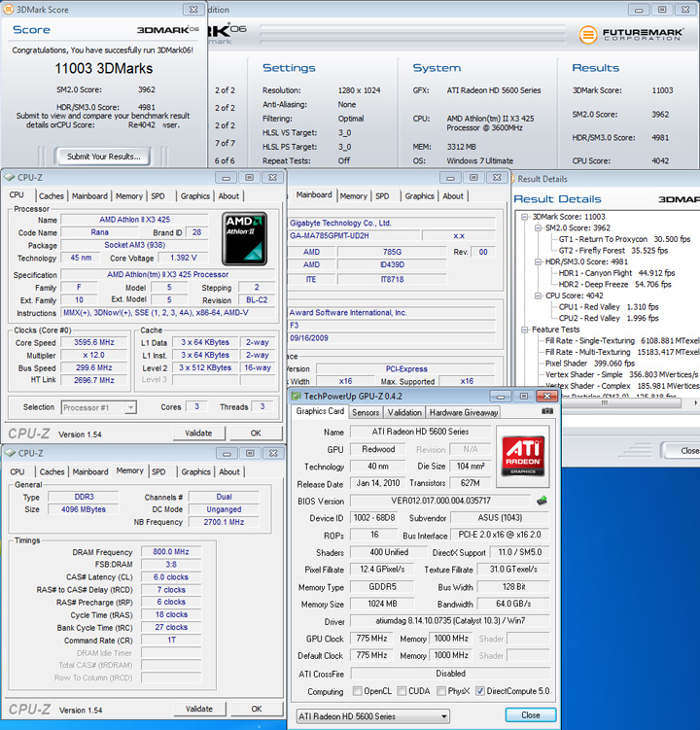Click the Futuremark Corporation logo
Screen dimensions: 700x730
point(634,35)
